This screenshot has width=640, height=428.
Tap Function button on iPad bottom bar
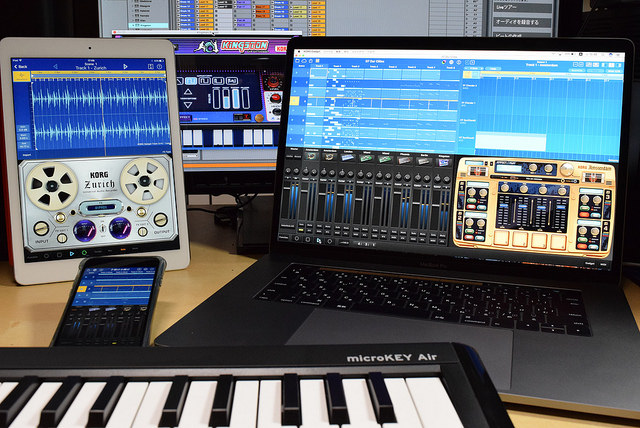33,257
